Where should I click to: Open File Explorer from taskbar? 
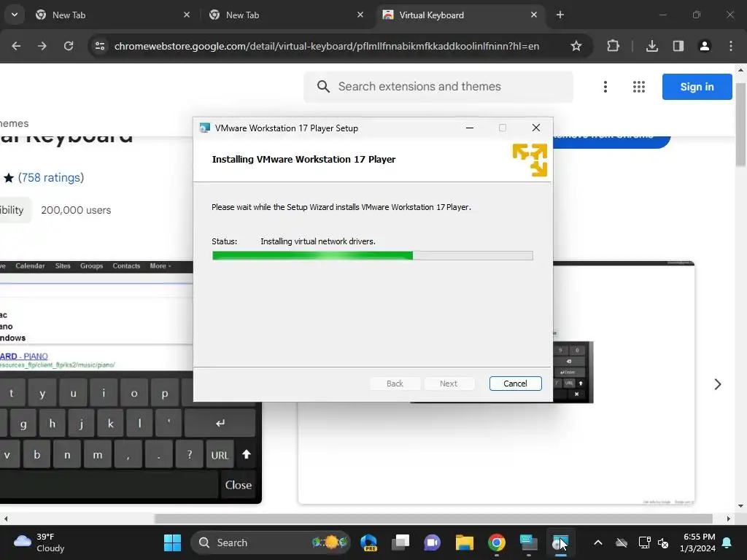[x=464, y=542]
